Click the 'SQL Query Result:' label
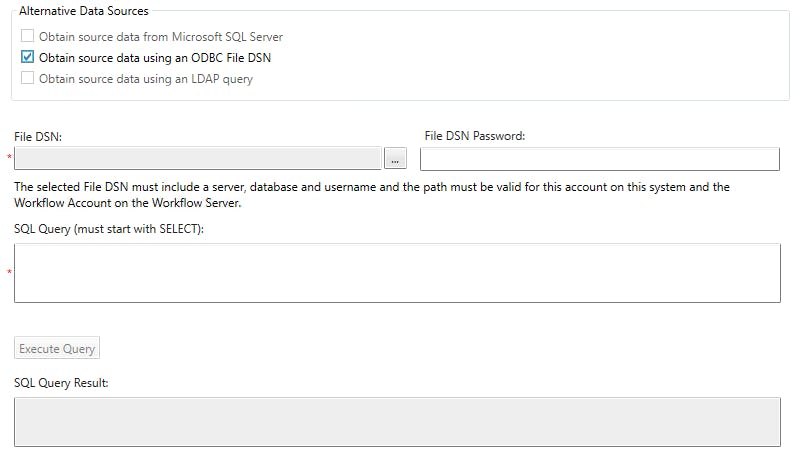 (x=61, y=382)
